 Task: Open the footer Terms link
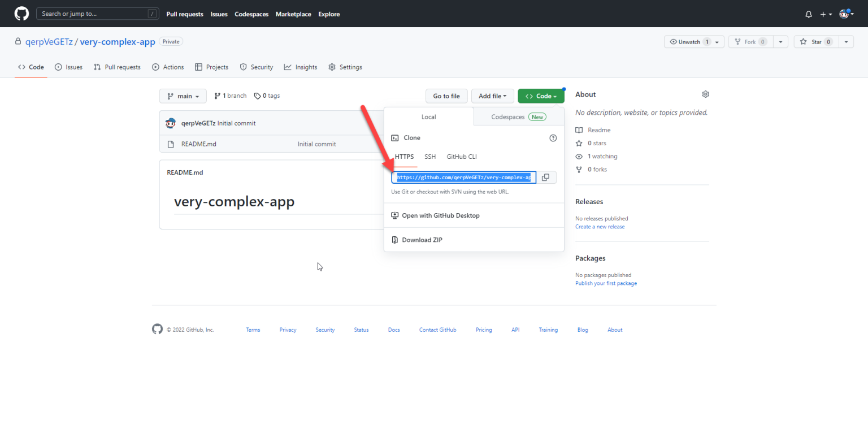pyautogui.click(x=253, y=330)
